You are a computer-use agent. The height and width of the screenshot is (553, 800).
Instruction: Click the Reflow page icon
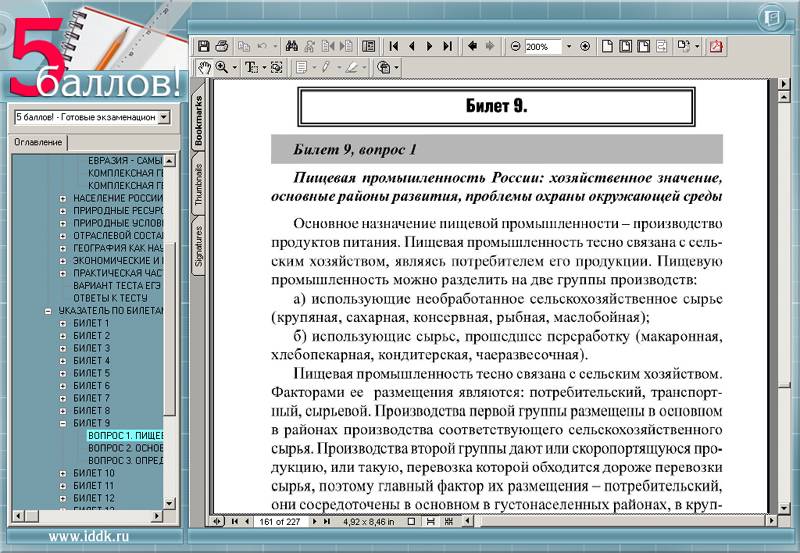pyautogui.click(x=662, y=46)
